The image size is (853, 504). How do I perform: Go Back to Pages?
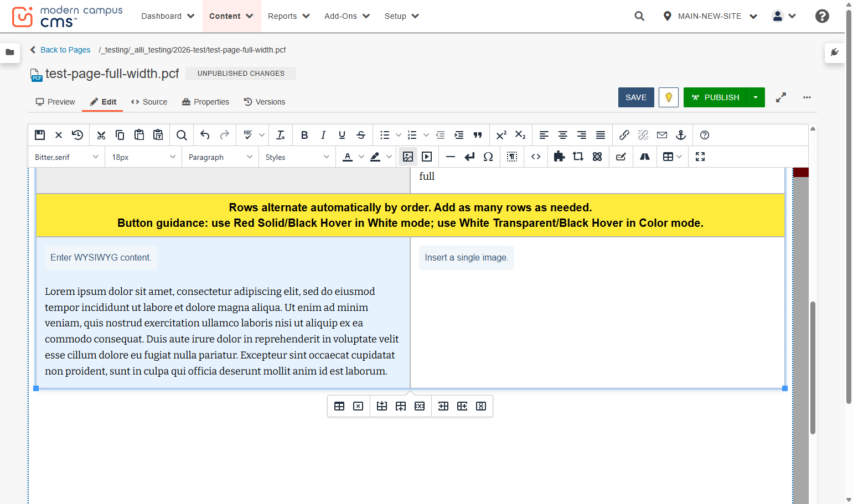(60, 50)
